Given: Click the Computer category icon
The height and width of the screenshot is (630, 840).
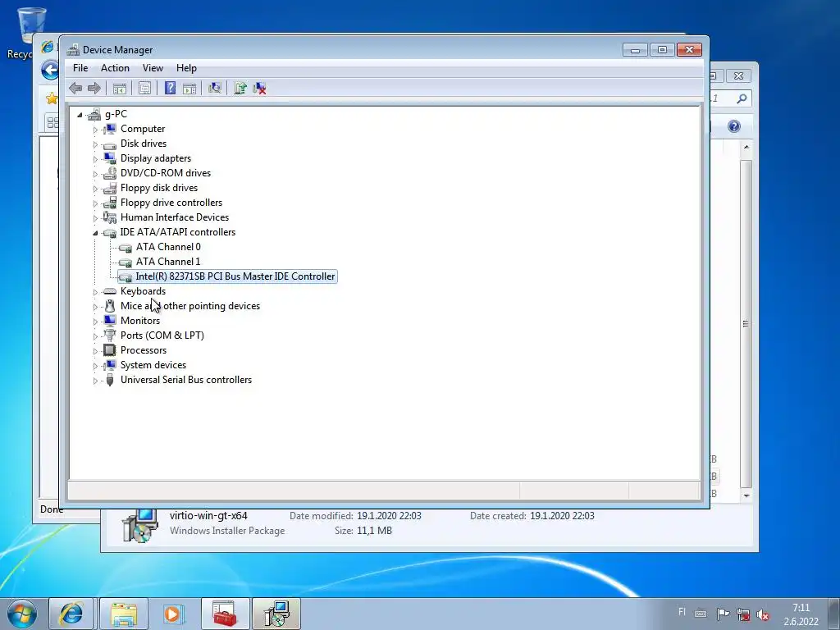Looking at the screenshot, I should pos(109,129).
